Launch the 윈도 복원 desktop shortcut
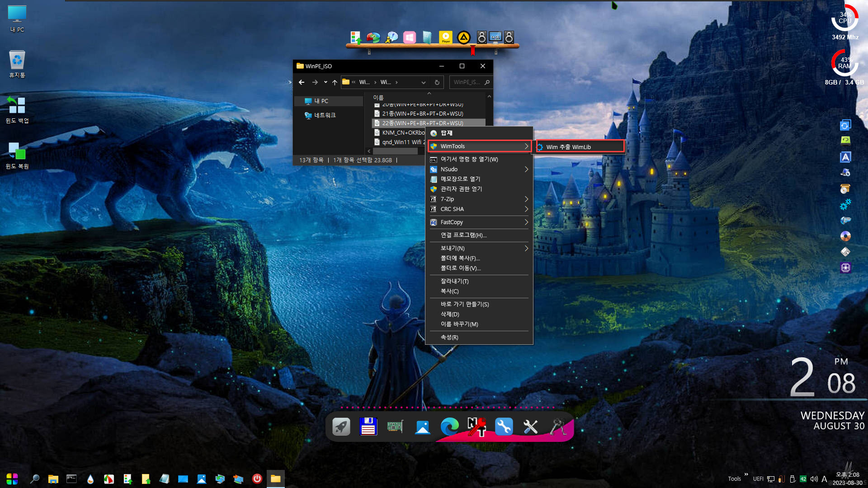The height and width of the screenshot is (488, 868). coord(17,155)
